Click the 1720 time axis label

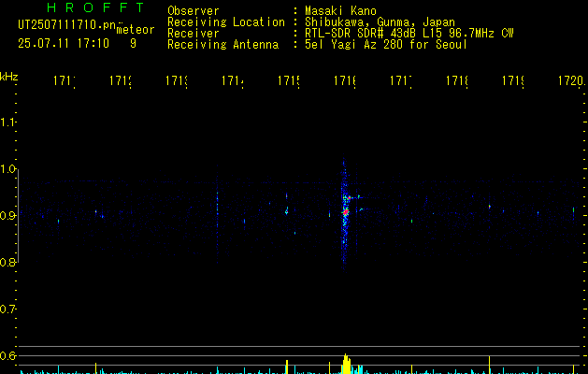(571, 80)
